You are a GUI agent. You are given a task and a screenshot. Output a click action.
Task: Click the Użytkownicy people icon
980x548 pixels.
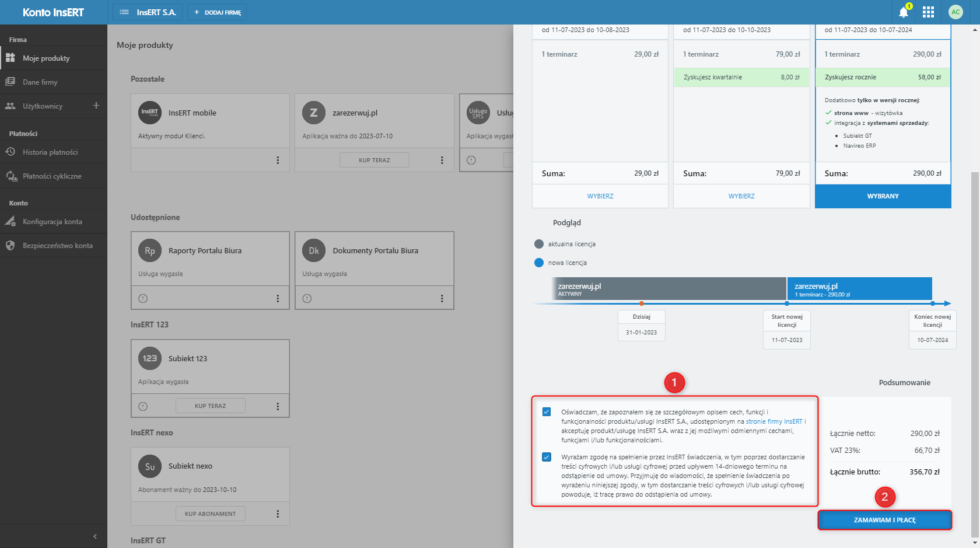pyautogui.click(x=10, y=106)
